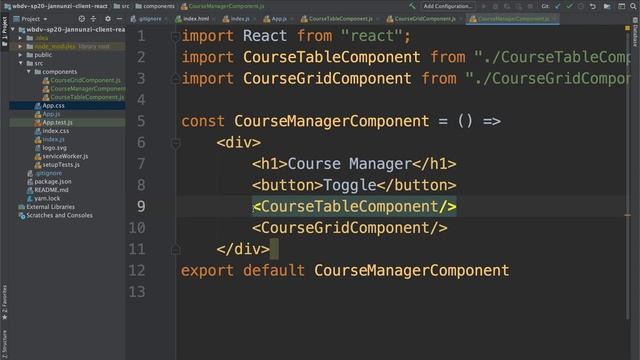The height and width of the screenshot is (360, 640).
Task: Open Search Everywhere magnifier icon
Action: 633,6
